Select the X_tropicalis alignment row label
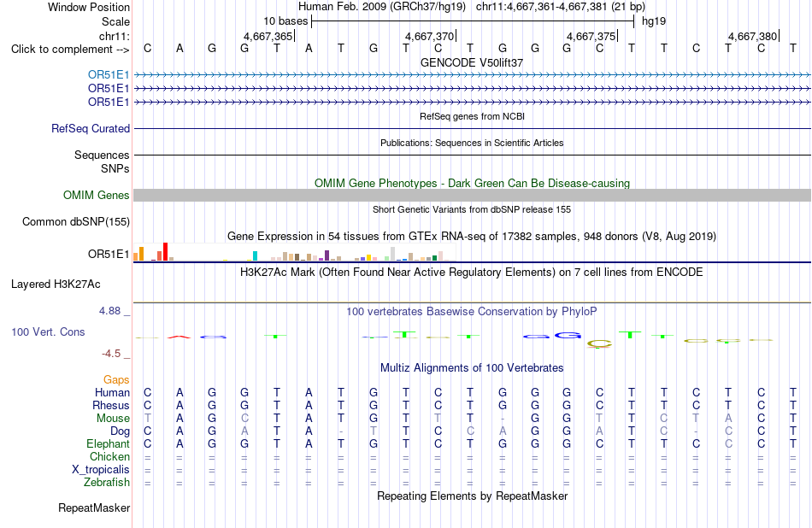Screen dimensions: 812x528 point(101,470)
